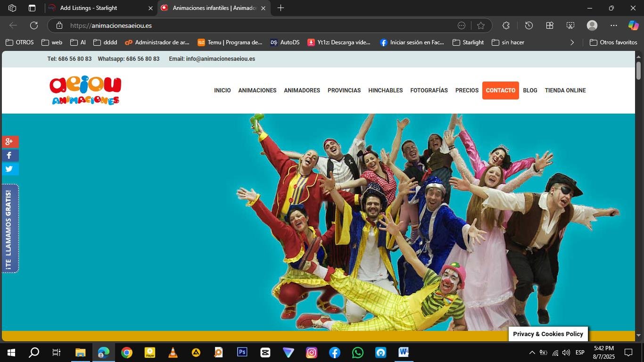The image size is (644, 362).
Task: Click the orange CONTACTO button
Action: [x=501, y=90]
